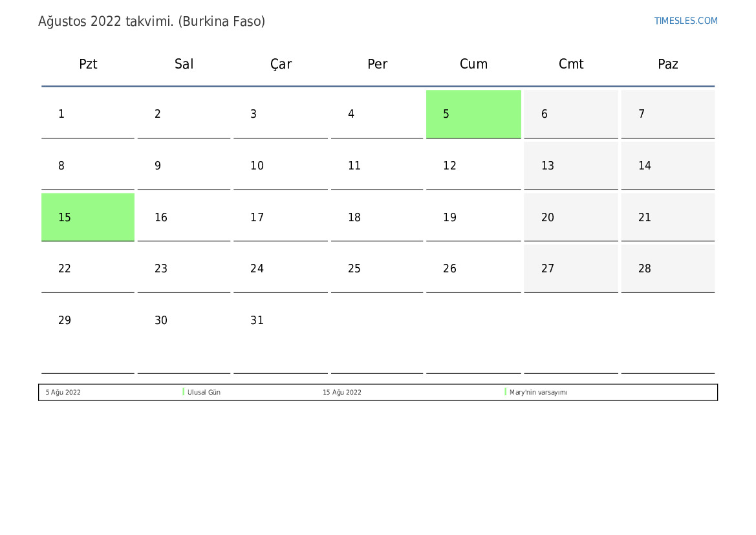756x535 pixels.
Task: Click the 15 Ağu 2022 legend date
Action: 342,393
